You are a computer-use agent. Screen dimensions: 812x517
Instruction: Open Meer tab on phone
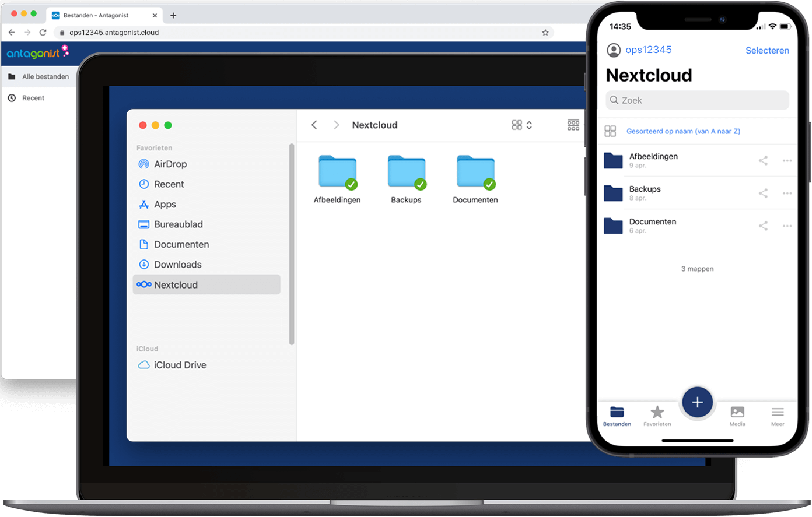(x=778, y=416)
